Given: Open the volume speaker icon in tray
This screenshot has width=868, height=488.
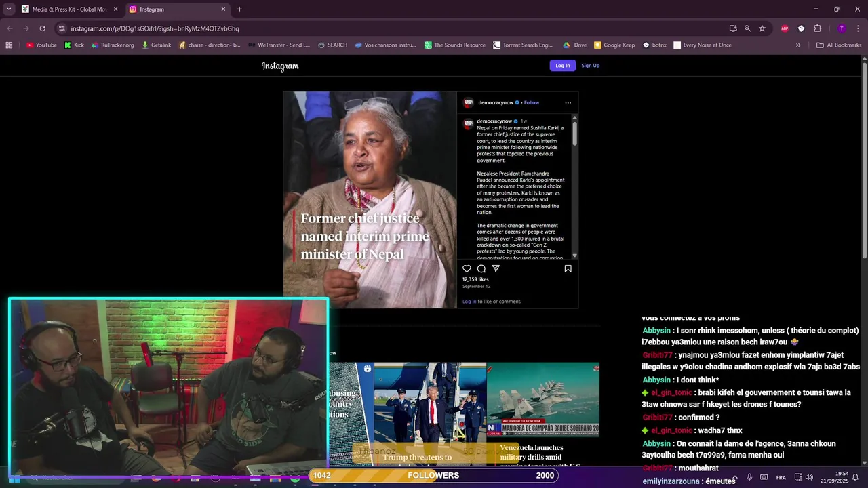Looking at the screenshot, I should 809,477.
